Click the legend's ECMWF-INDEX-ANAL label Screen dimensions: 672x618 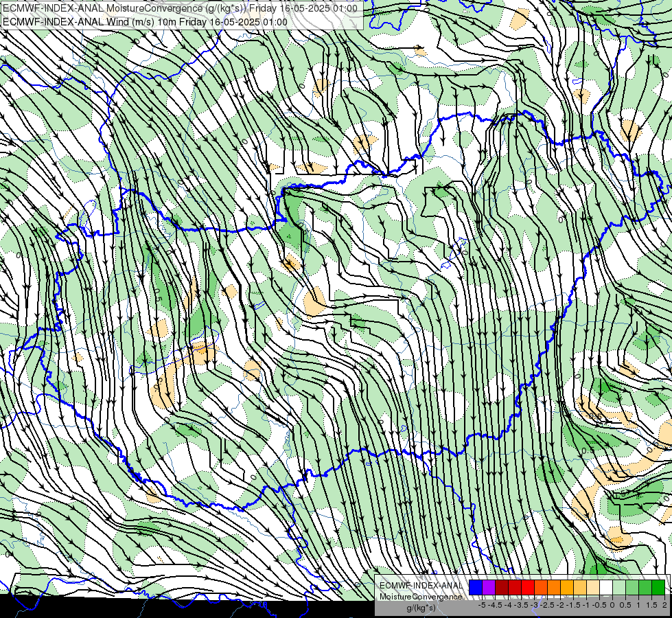[421, 586]
